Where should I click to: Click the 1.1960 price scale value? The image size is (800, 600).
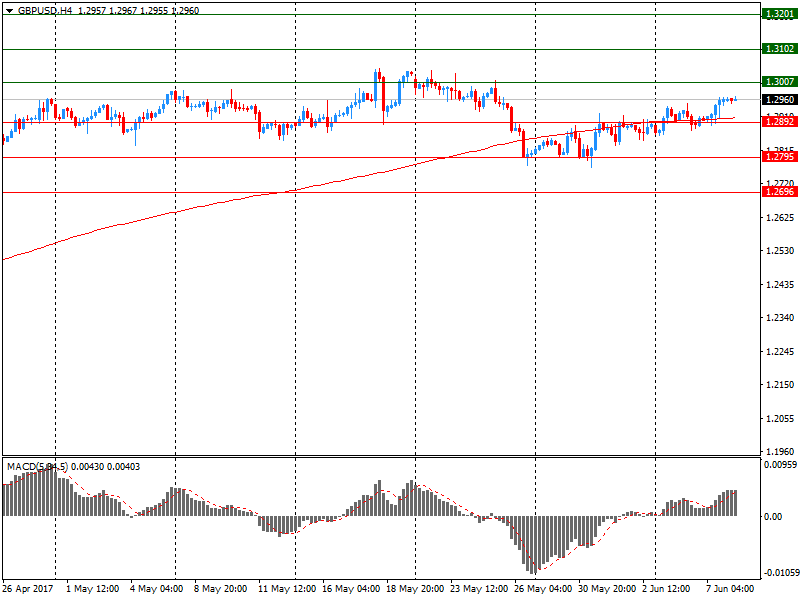click(x=780, y=452)
